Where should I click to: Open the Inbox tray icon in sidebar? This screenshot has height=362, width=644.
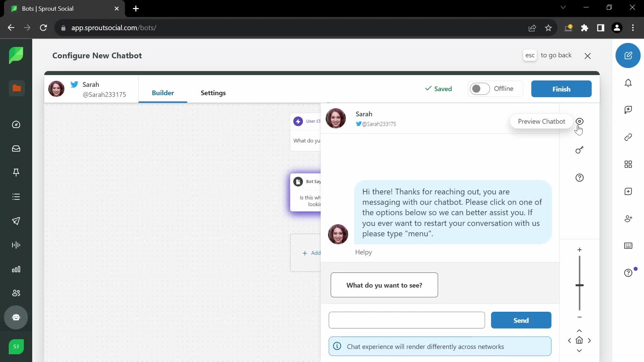tap(16, 148)
